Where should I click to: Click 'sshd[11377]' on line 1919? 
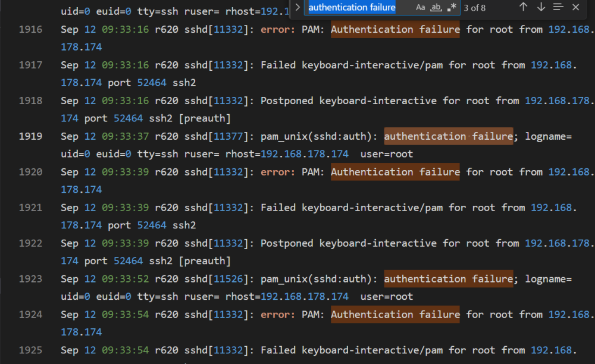pos(217,137)
